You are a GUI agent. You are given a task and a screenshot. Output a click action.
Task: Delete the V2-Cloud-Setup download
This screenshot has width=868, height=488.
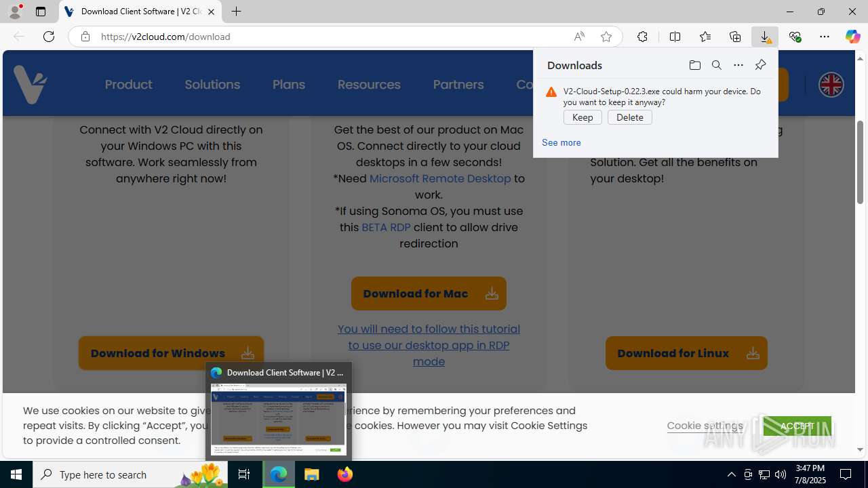tap(630, 117)
